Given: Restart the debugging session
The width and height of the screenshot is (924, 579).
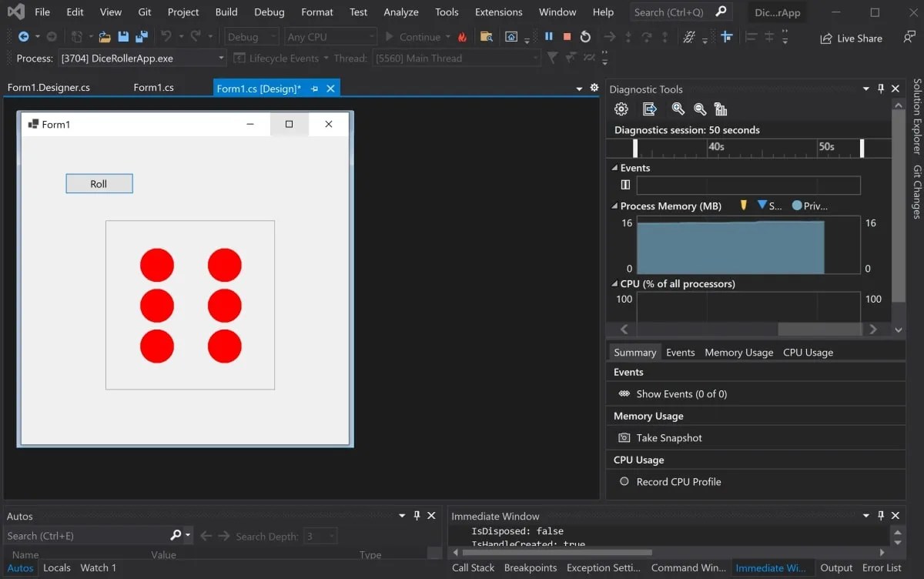Looking at the screenshot, I should 585,35.
